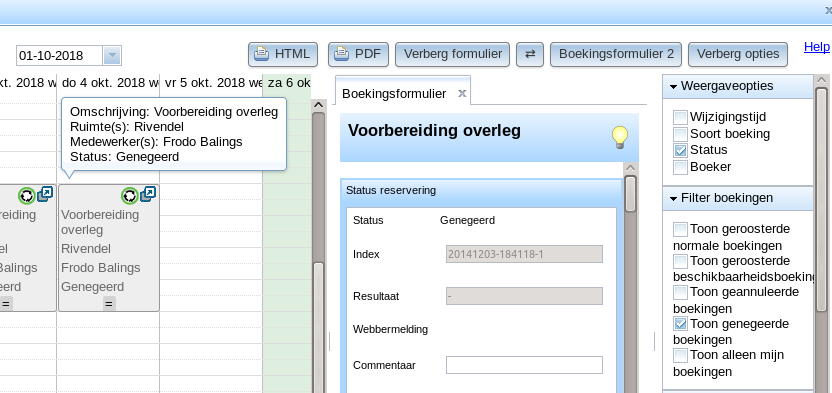Open Boekingsformulier 2
The image size is (832, 393).
[x=616, y=54]
